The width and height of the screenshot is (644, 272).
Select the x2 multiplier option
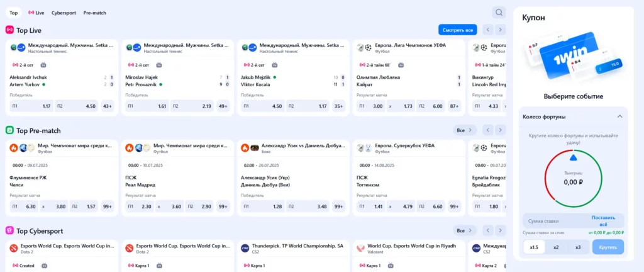556,247
